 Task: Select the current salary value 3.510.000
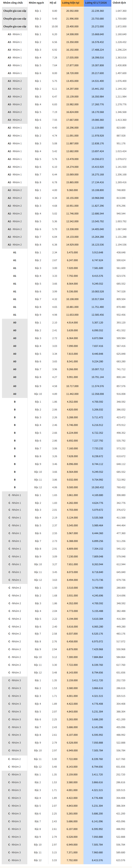point(72,588)
